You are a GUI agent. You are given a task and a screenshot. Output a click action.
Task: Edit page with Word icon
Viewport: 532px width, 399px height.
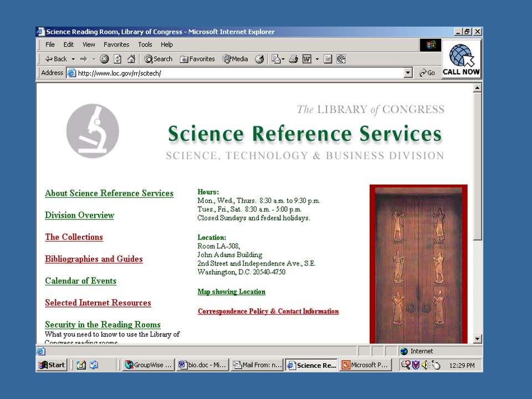306,59
